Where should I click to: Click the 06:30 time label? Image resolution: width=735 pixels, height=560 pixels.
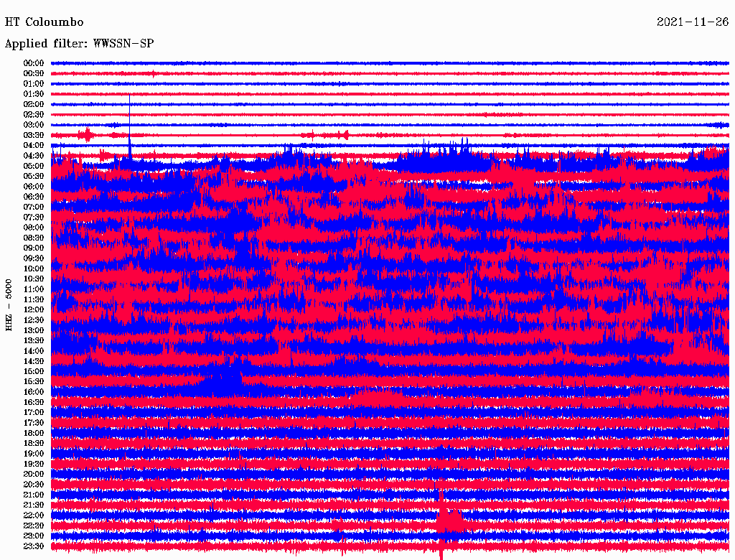[34, 197]
